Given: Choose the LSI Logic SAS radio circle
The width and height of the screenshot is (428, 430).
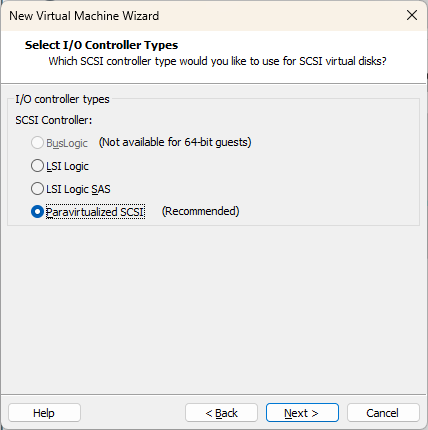Looking at the screenshot, I should [x=37, y=189].
